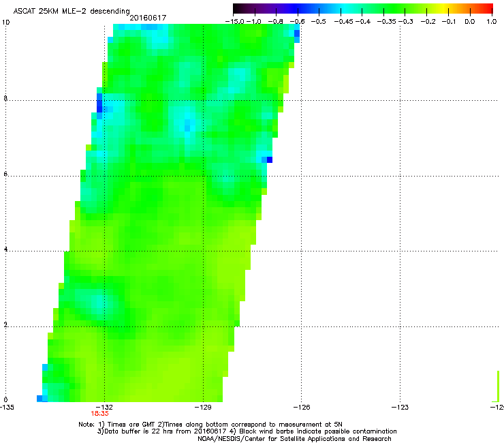Click longitude label -135
Viewport: 504px width, 443px height.
coord(7,408)
